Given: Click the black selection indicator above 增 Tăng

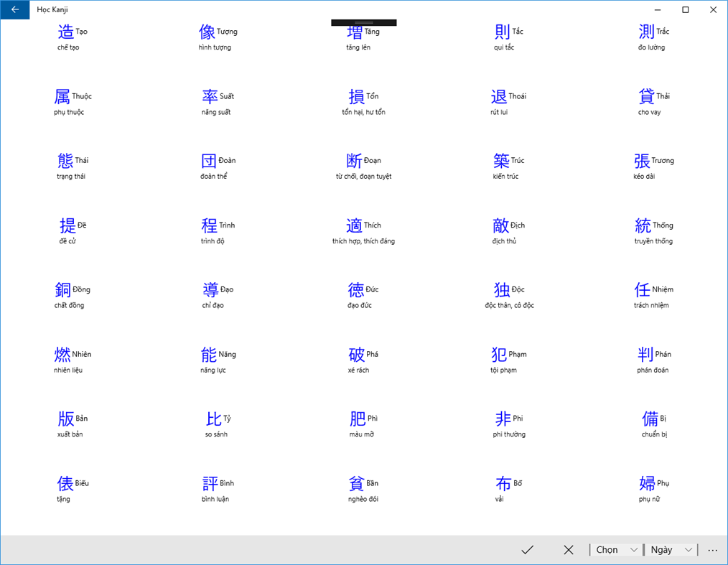Looking at the screenshot, I should pyautogui.click(x=363, y=22).
